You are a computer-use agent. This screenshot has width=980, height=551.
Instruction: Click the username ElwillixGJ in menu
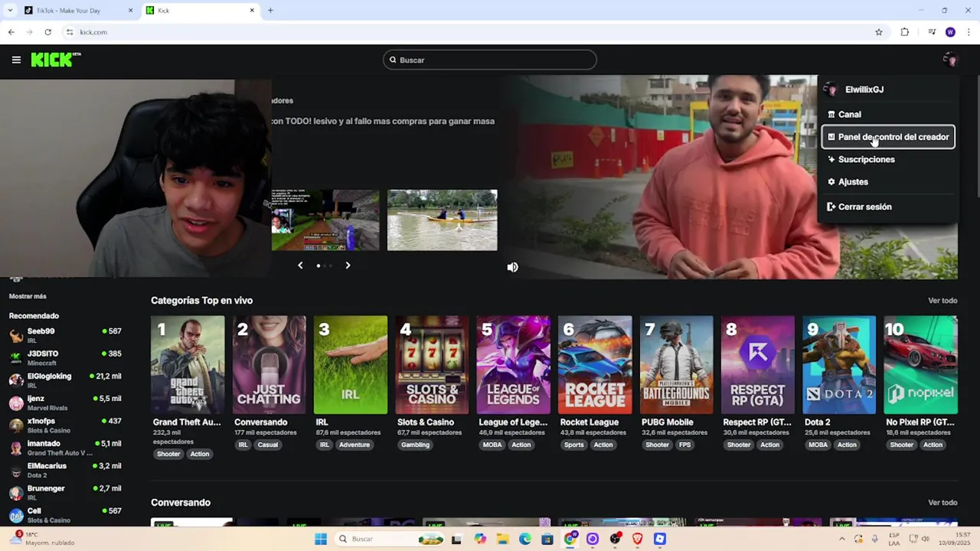point(864,90)
